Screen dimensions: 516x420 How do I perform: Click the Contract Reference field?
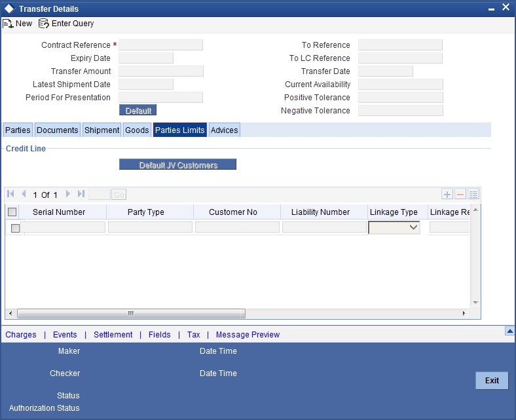pyautogui.click(x=160, y=45)
